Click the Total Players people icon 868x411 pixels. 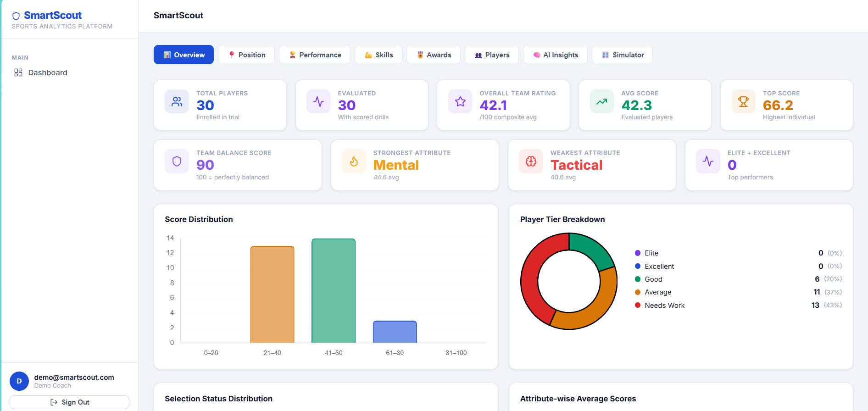[x=177, y=101]
